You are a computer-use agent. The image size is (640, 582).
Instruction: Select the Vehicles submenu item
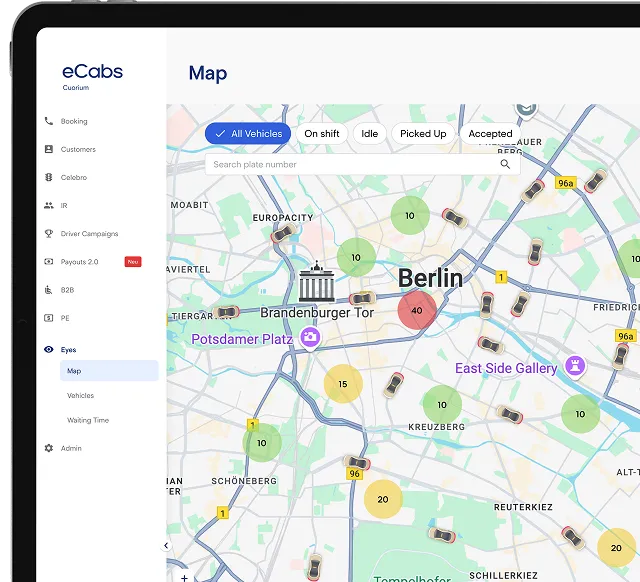[80, 395]
